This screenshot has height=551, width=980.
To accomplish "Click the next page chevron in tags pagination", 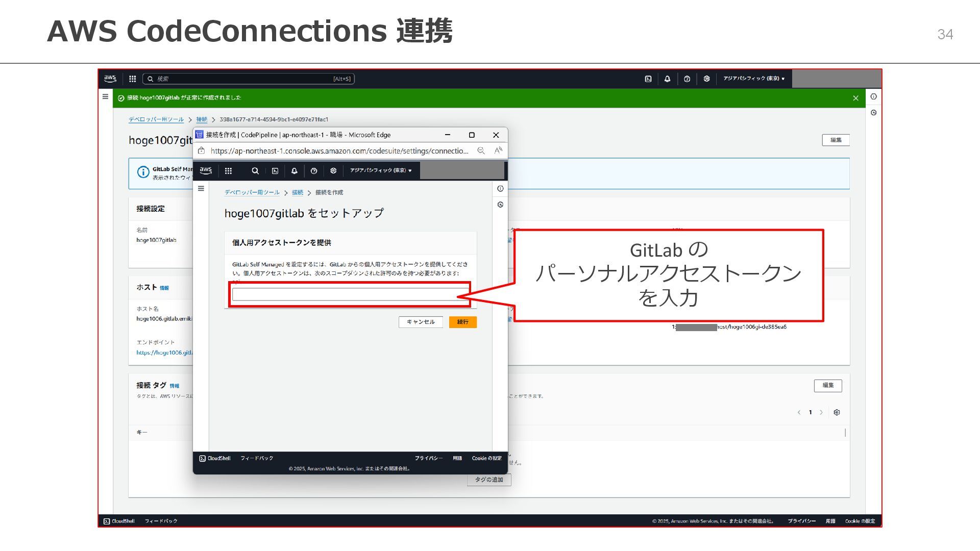I will pos(821,412).
